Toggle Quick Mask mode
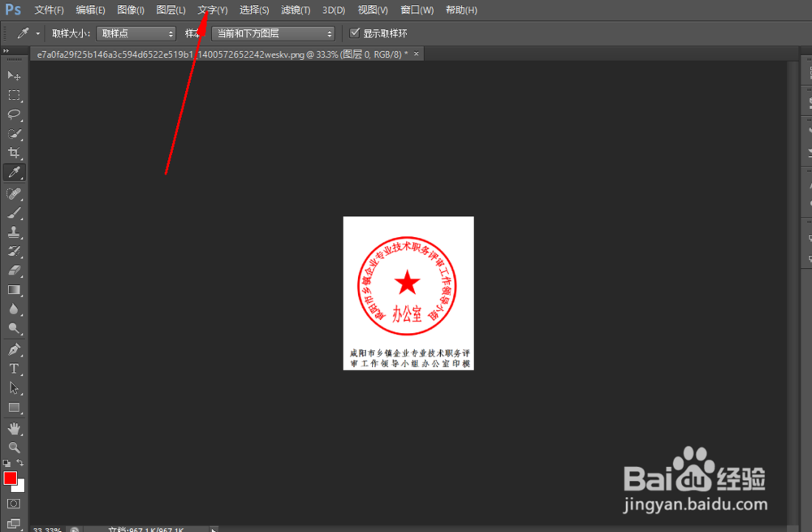 [14, 504]
